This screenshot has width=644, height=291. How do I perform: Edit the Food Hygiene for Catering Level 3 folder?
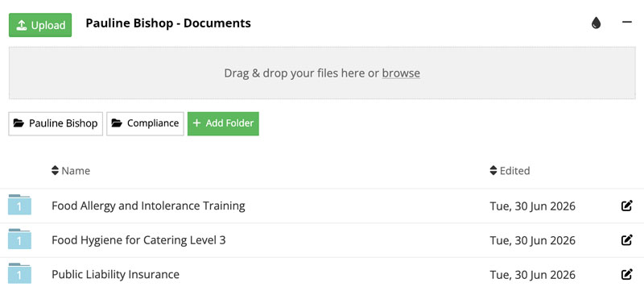(x=626, y=240)
